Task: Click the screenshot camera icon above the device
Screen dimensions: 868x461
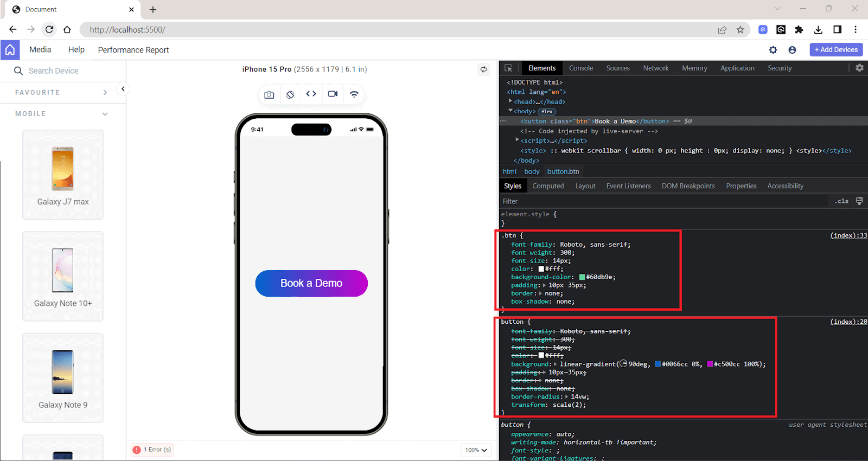Action: point(269,94)
